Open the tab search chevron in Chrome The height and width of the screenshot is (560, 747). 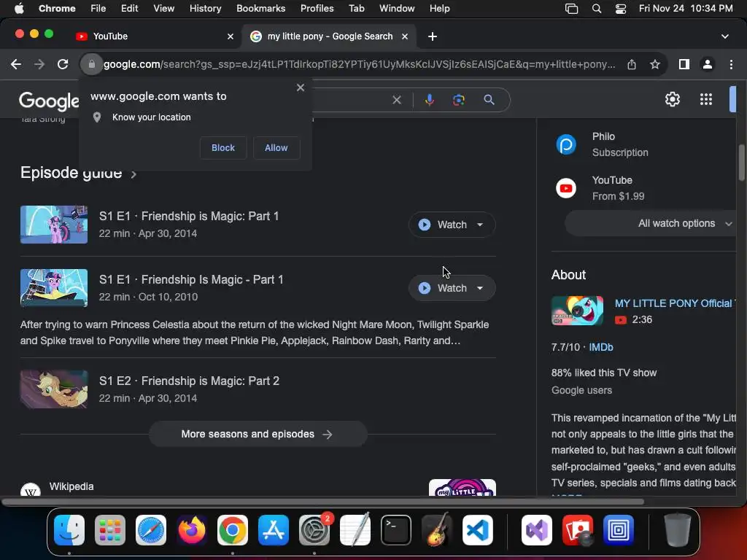[724, 36]
